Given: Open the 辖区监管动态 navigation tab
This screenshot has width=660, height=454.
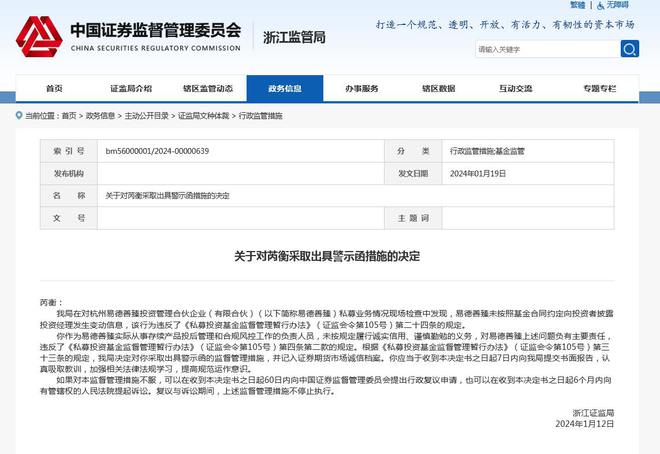Looking at the screenshot, I should 208,88.
